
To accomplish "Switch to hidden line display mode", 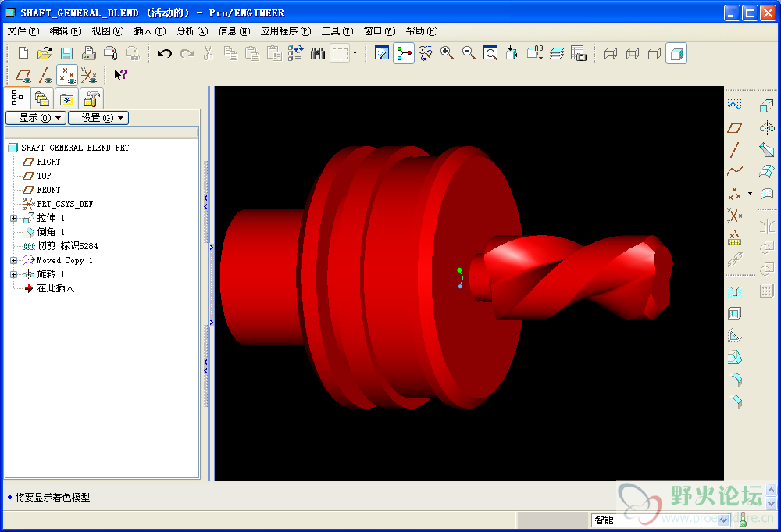I will [x=633, y=53].
